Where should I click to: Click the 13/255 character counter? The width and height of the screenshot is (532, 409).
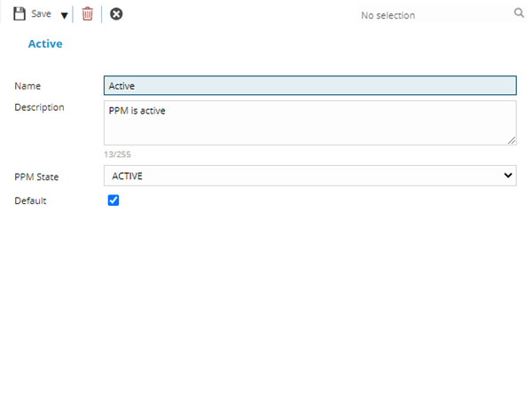coord(117,154)
